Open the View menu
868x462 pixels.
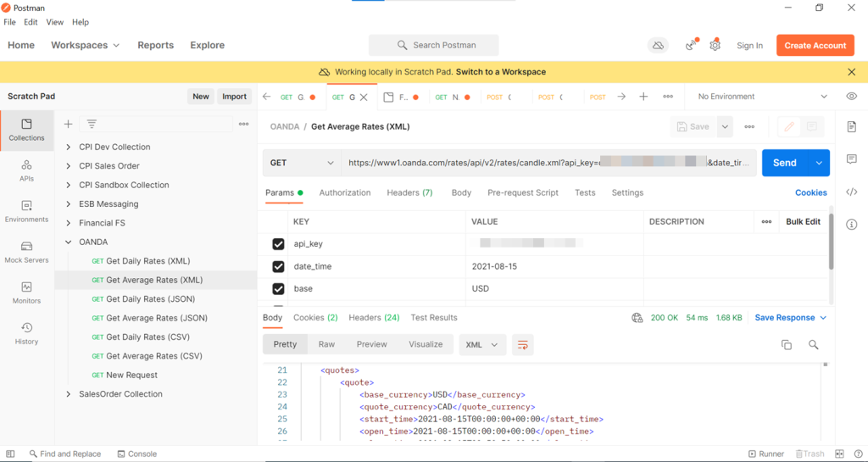(55, 22)
